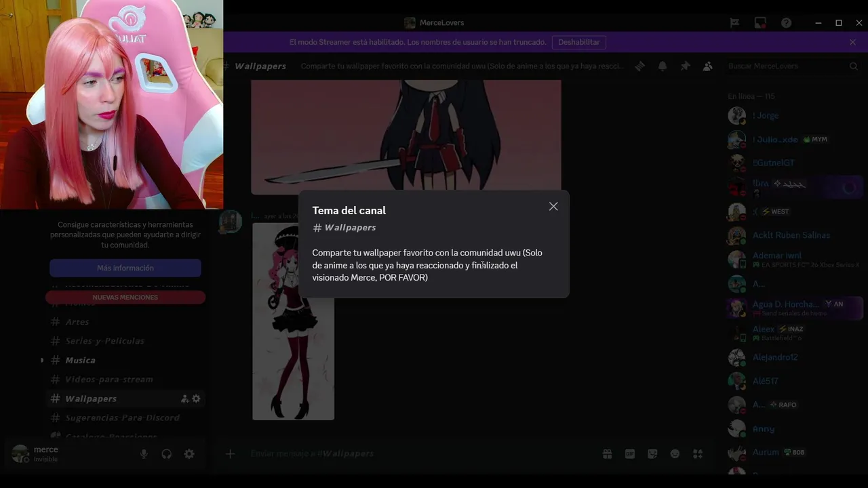Click the plus attach button in message bar
The image size is (868, 488).
point(231,453)
